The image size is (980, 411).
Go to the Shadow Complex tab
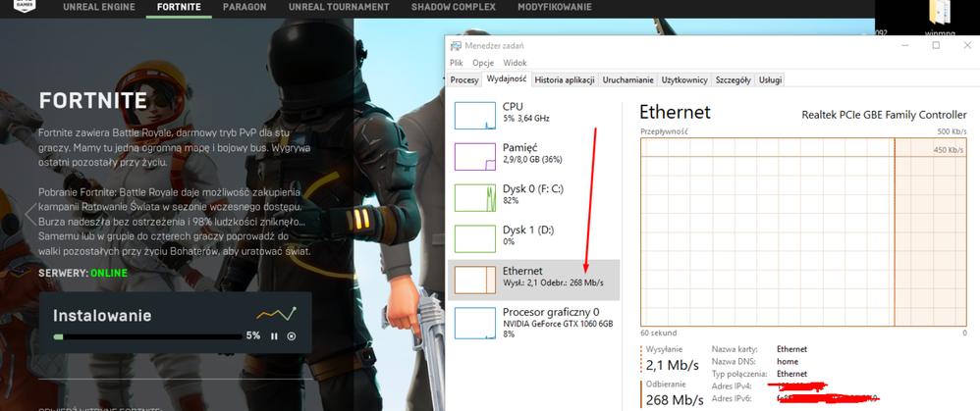[x=453, y=8]
